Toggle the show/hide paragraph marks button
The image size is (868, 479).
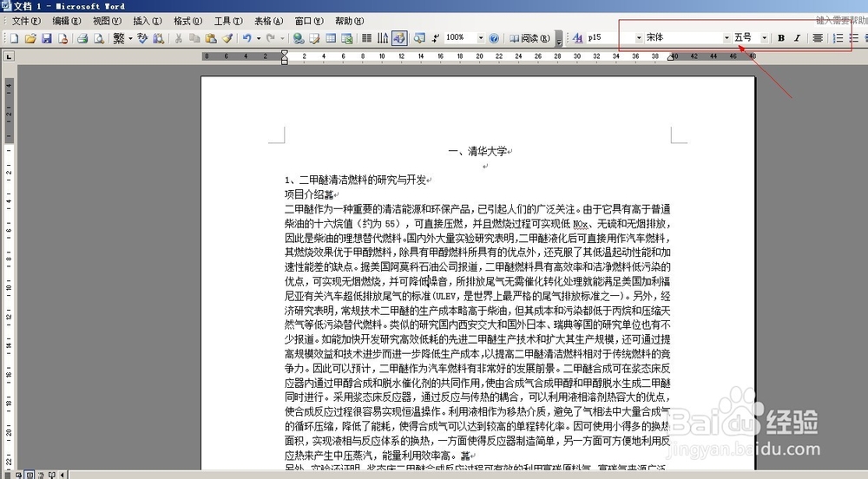point(436,38)
